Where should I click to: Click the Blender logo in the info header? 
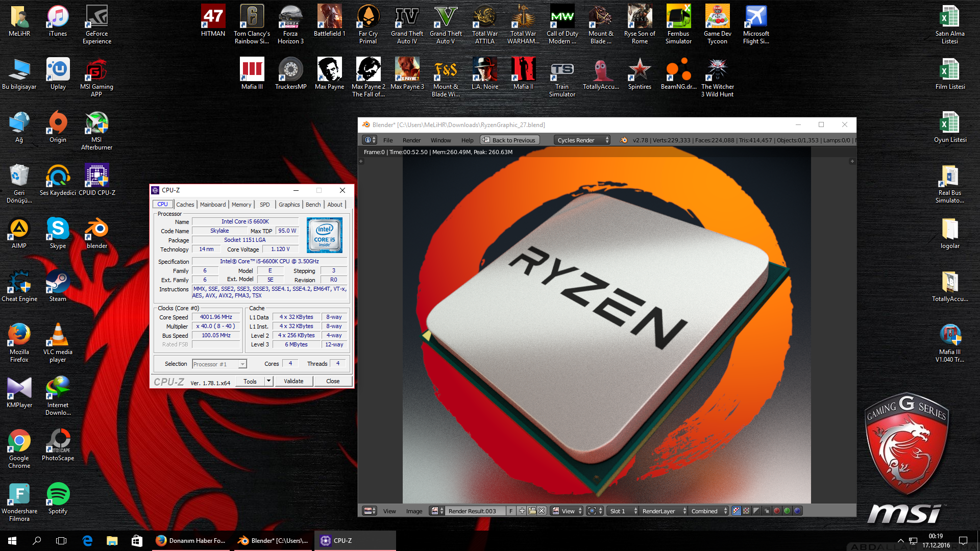point(624,140)
